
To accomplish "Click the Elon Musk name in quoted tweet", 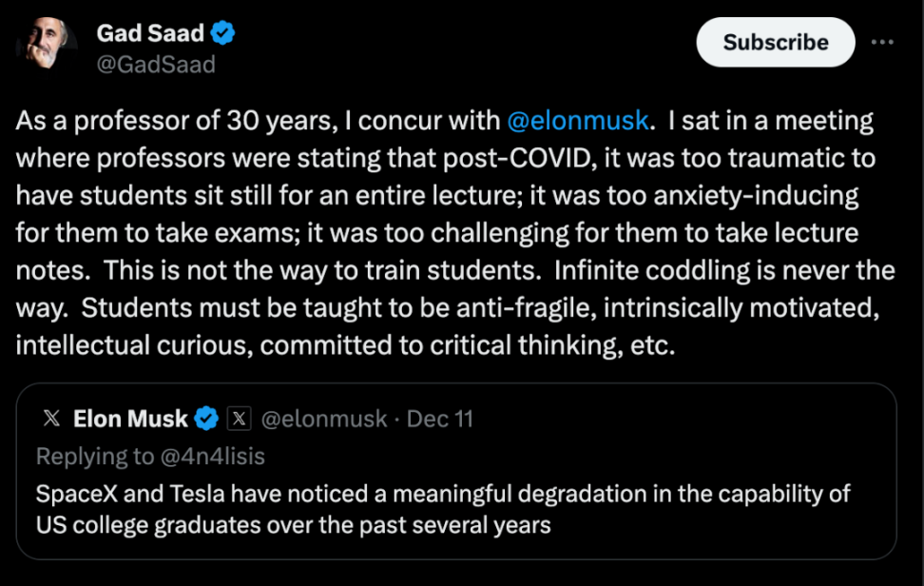I will coord(130,419).
